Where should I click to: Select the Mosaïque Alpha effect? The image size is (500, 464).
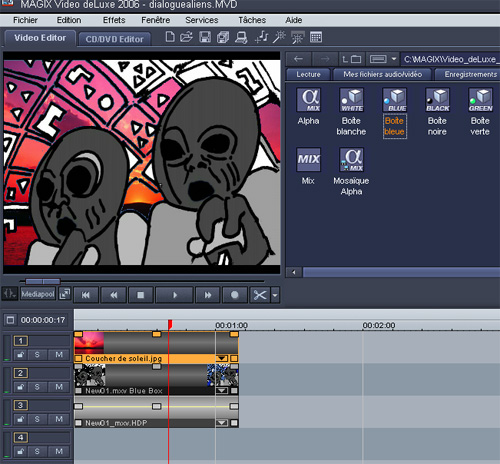352,159
